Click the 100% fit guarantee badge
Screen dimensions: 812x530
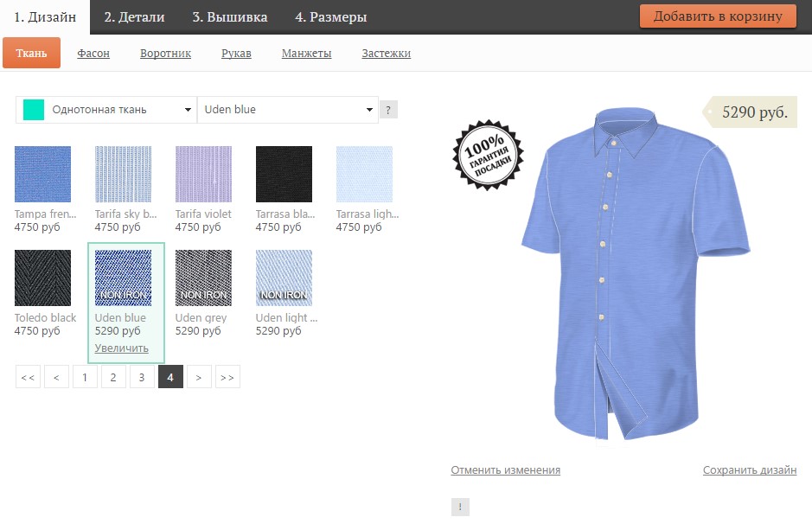pos(489,155)
